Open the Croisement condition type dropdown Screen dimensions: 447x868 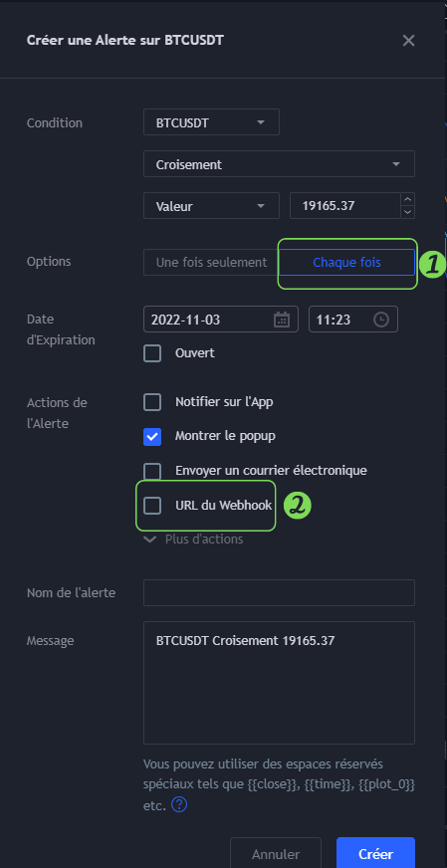click(279, 164)
